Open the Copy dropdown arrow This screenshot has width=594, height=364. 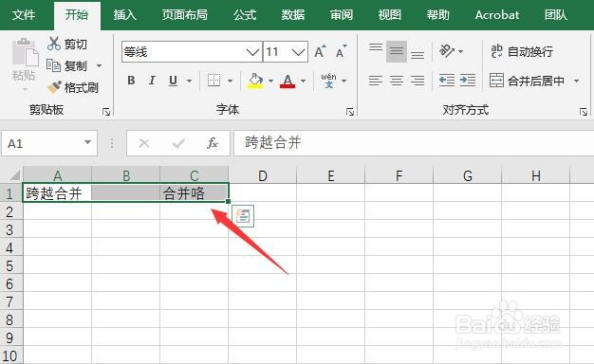pos(99,65)
